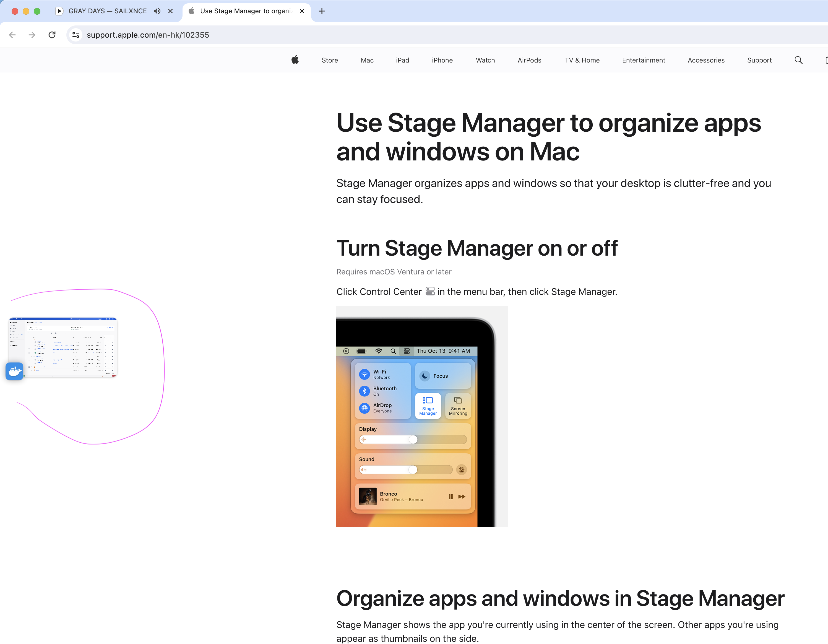The image size is (828, 644).
Task: Click the Control Center icon in illustrated menu bar
Action: 407,351
